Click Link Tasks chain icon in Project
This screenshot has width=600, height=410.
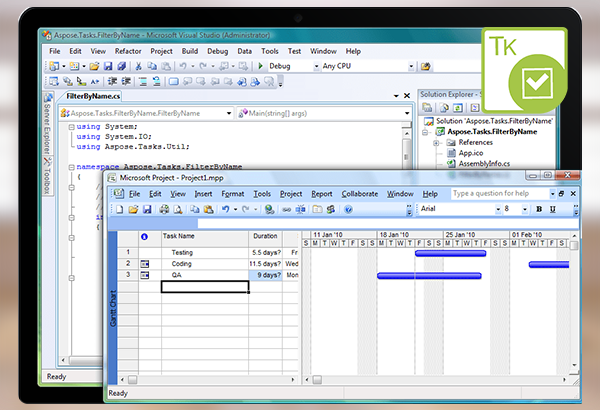click(287, 209)
